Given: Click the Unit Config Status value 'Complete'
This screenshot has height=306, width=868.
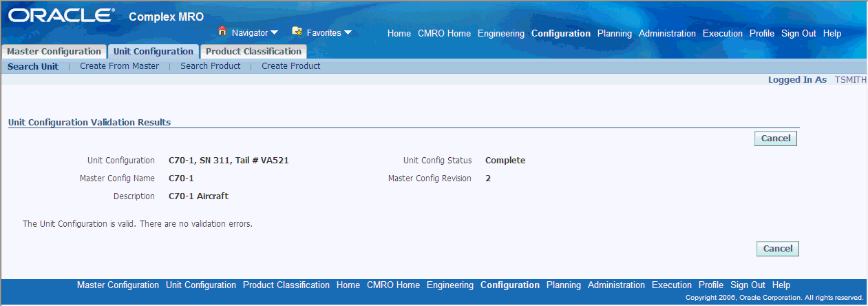Looking at the screenshot, I should (505, 161).
